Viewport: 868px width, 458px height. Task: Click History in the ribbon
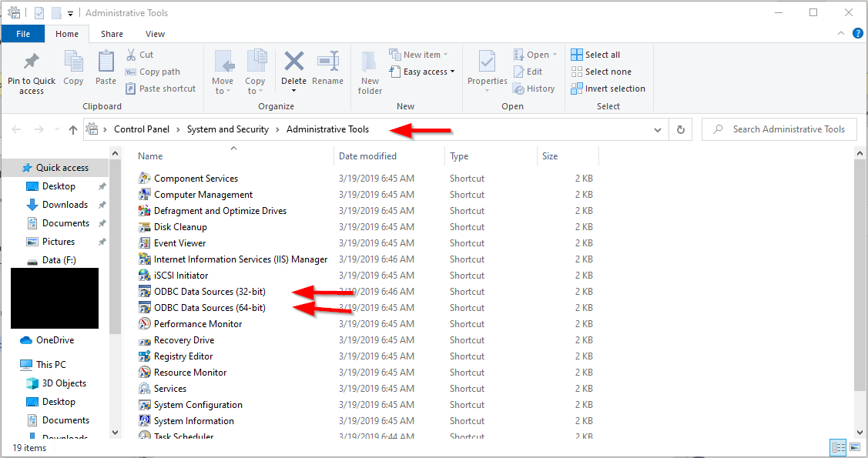pyautogui.click(x=535, y=89)
